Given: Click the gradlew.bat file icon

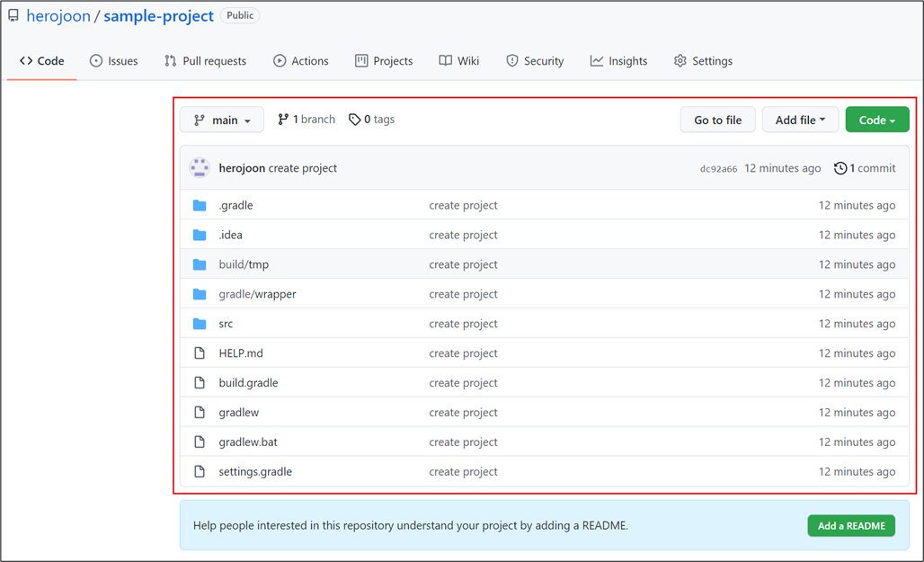Looking at the screenshot, I should click(x=200, y=442).
